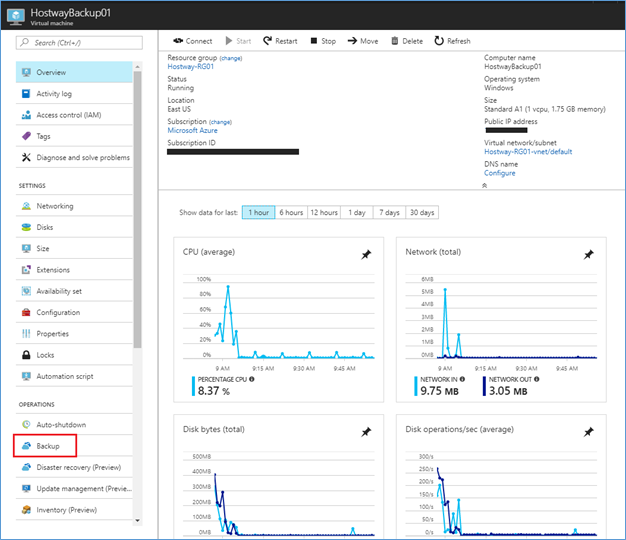Pin the Network (total) chart
Image resolution: width=626 pixels, height=540 pixels.
tap(588, 254)
